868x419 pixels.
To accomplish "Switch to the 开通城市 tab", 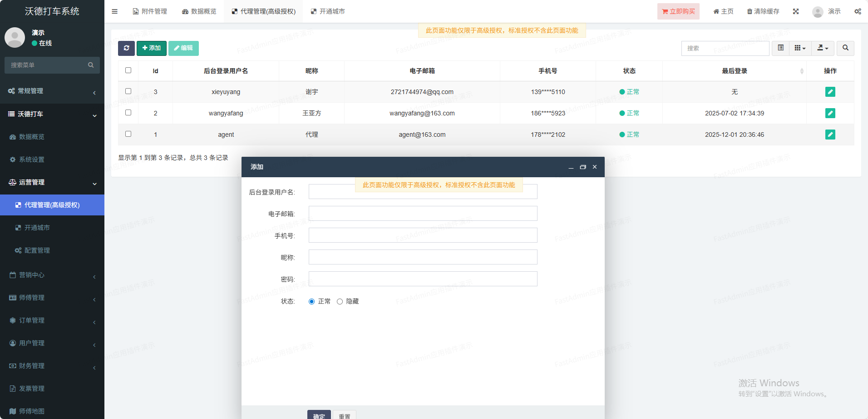I will click(328, 11).
